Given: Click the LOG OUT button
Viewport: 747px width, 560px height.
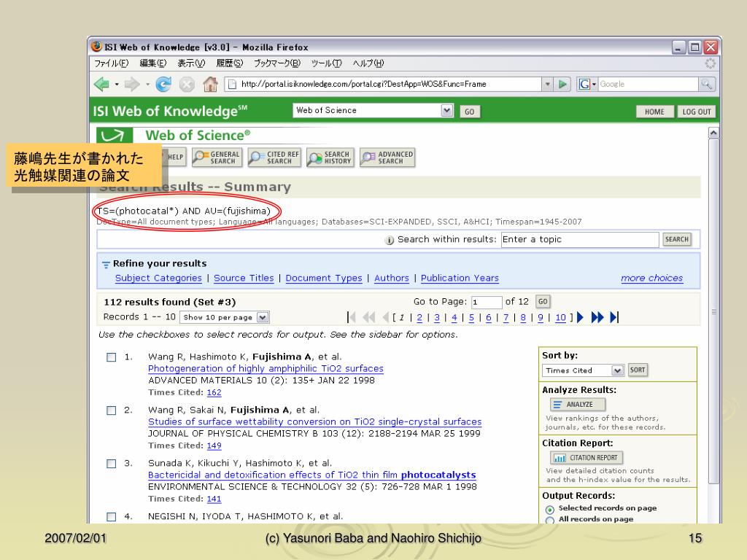Looking at the screenshot, I should [x=696, y=112].
